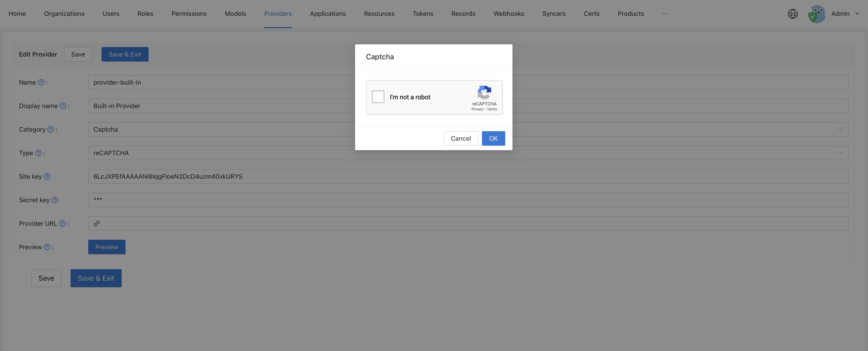Open the overflow menu in the navbar
868x351 pixels.
pos(665,14)
